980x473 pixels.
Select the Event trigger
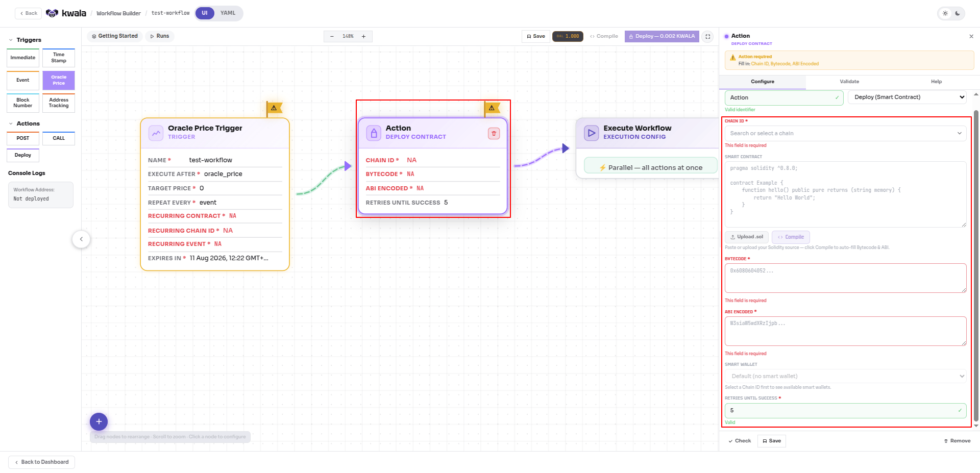coord(23,80)
